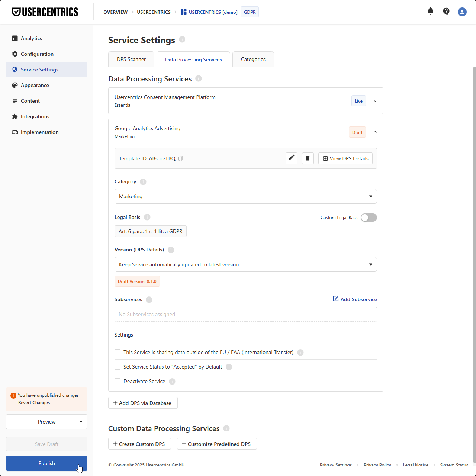Image resolution: width=476 pixels, height=476 pixels.
Task: Click the Content lines icon in sidebar
Action: (x=15, y=101)
